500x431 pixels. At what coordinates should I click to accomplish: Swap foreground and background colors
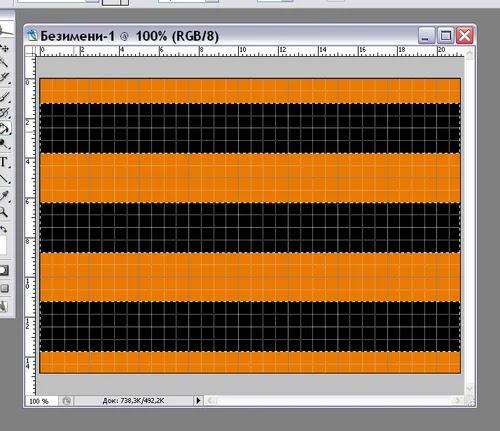[x=4, y=229]
